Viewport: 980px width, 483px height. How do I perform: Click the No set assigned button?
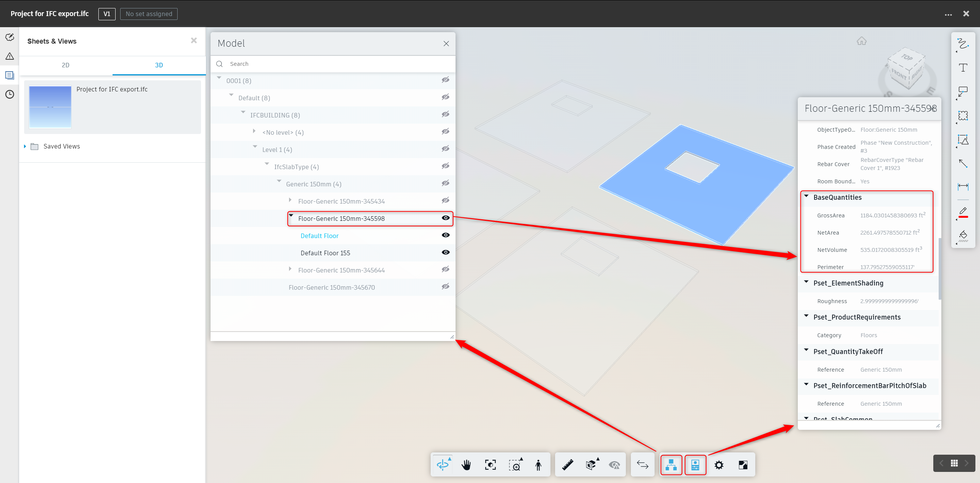[x=149, y=14]
